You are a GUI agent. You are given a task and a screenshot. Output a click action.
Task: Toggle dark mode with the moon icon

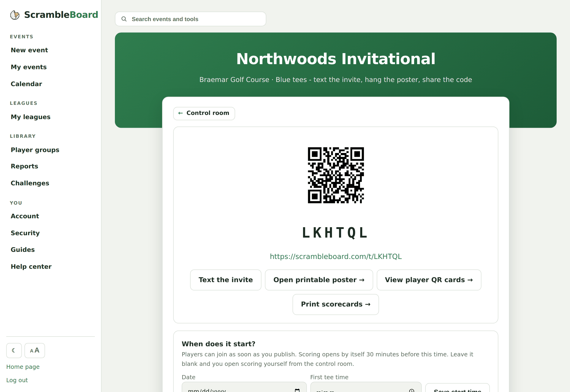(14, 350)
